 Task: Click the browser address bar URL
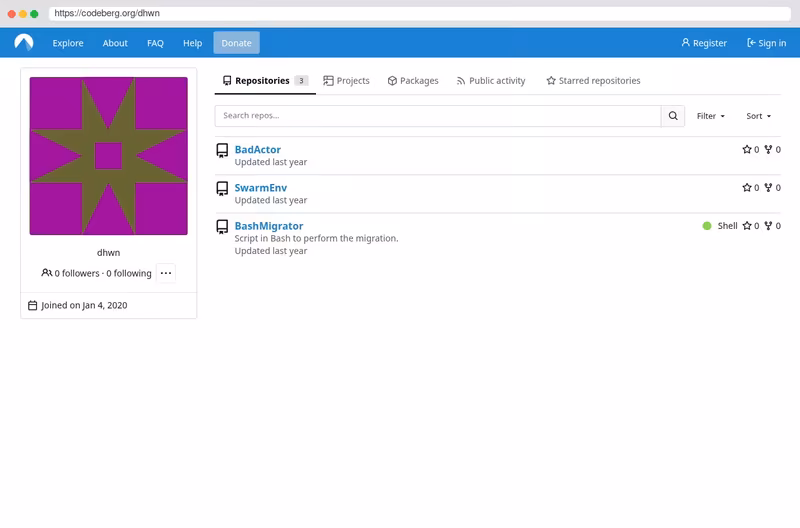107,13
